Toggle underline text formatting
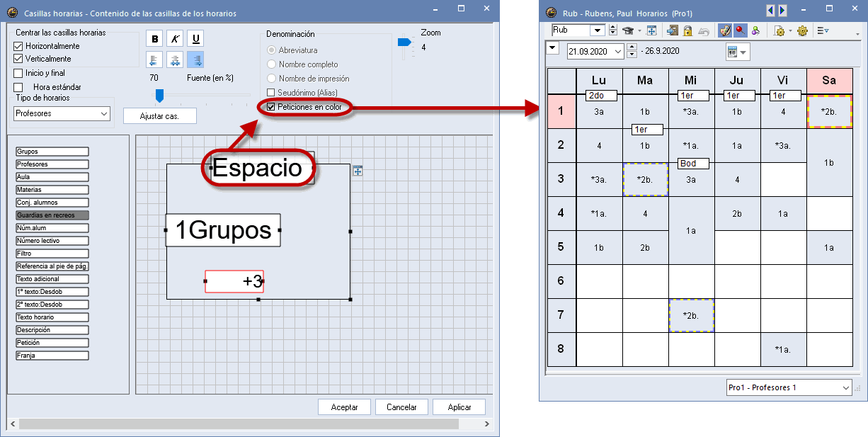The height and width of the screenshot is (437, 868). [x=195, y=39]
